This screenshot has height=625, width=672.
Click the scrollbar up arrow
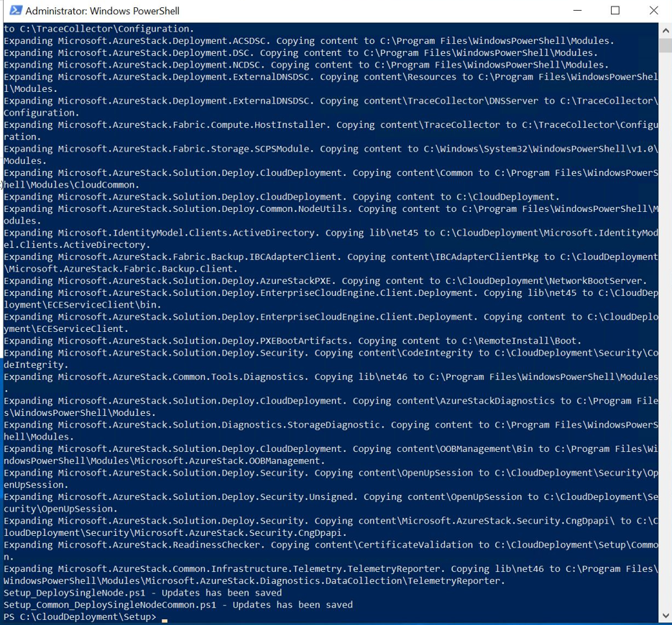point(665,30)
